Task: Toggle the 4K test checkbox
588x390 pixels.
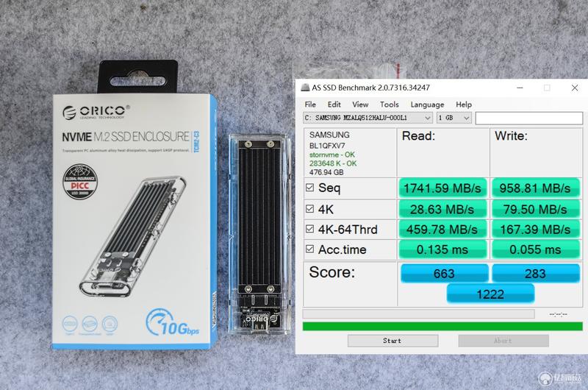Action: tap(309, 209)
